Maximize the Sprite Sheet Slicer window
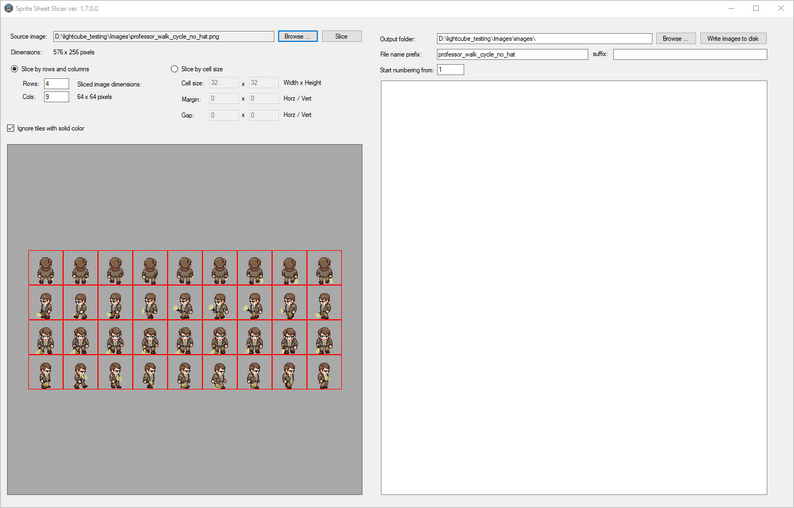 point(756,8)
